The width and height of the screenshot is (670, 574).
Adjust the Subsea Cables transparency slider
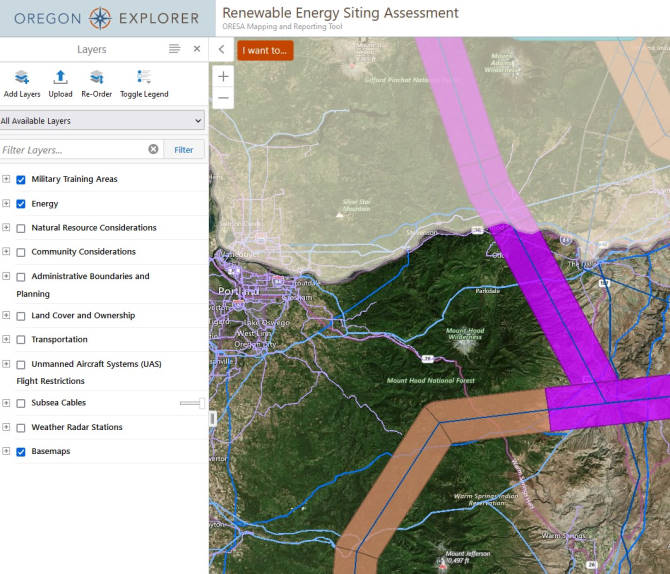(191, 403)
